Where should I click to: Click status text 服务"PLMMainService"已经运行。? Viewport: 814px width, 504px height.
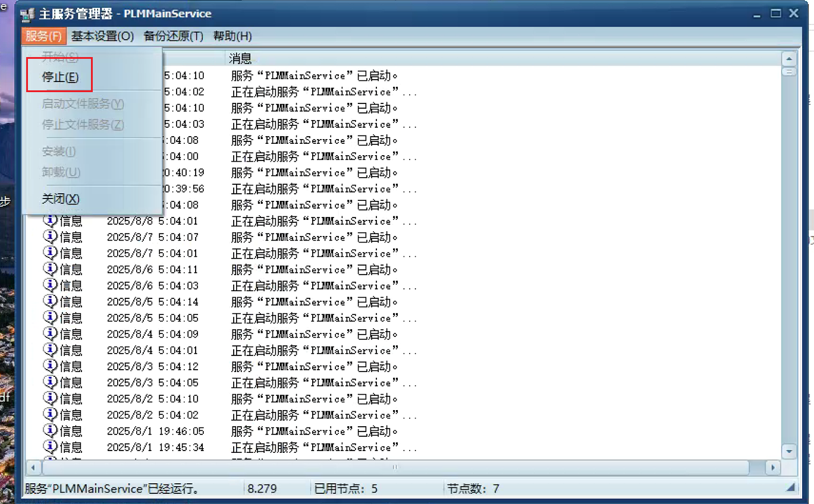(x=111, y=489)
